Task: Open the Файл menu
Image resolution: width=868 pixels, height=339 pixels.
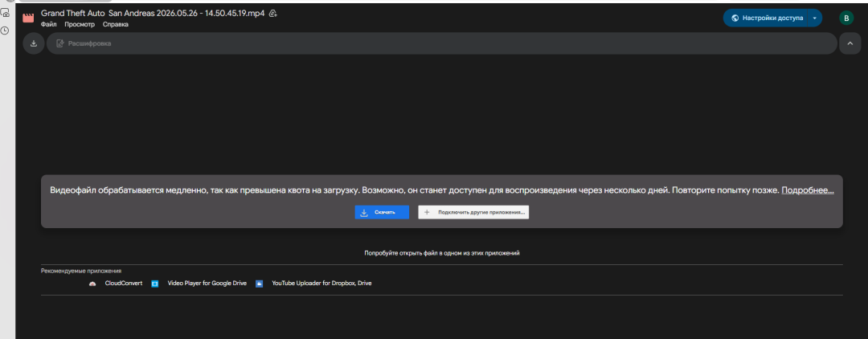Action: click(48, 24)
